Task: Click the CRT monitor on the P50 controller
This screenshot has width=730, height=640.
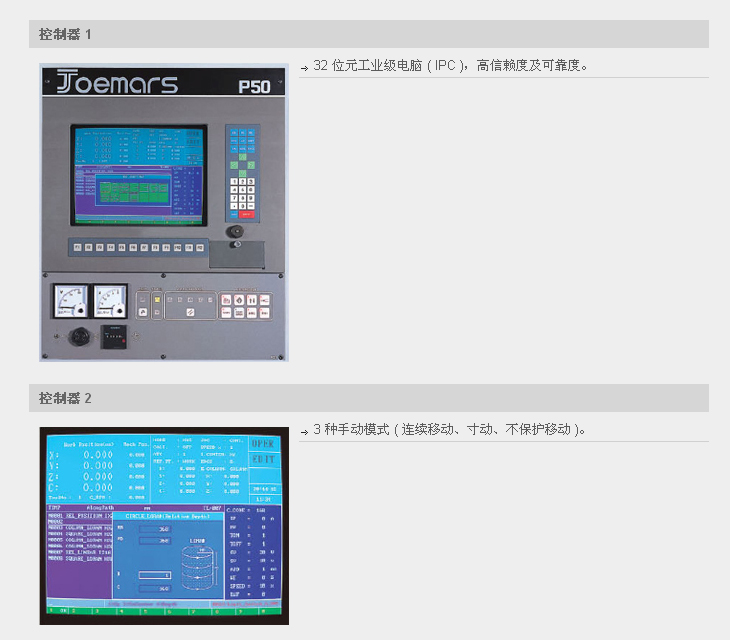Action: (x=138, y=176)
